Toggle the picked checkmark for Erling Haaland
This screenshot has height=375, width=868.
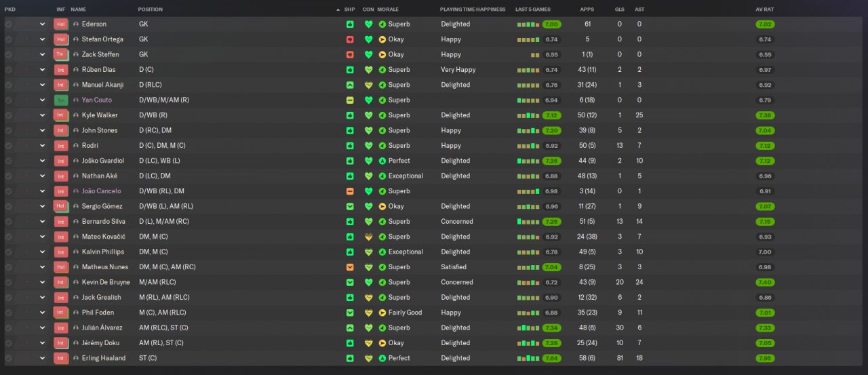pyautogui.click(x=8, y=358)
